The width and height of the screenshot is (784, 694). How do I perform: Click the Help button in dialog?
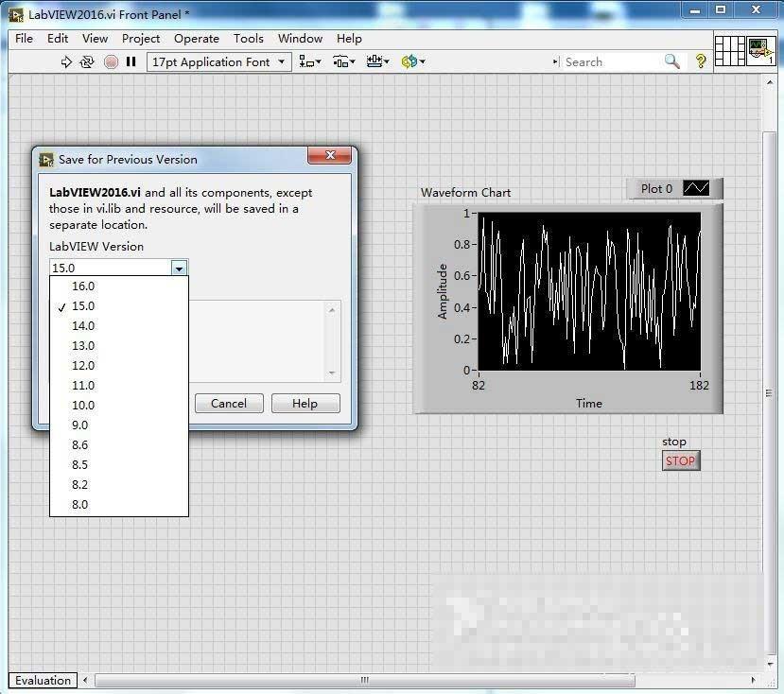pos(305,404)
